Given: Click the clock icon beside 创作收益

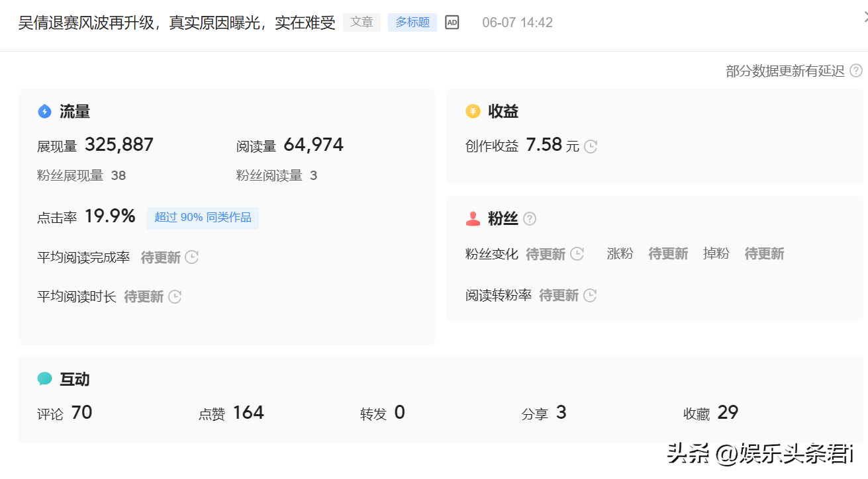Looking at the screenshot, I should pyautogui.click(x=591, y=146).
